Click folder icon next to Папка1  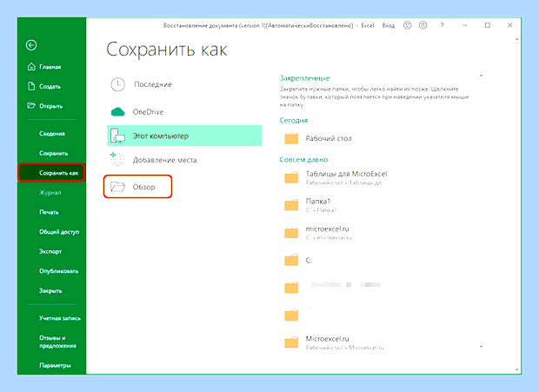[291, 205]
